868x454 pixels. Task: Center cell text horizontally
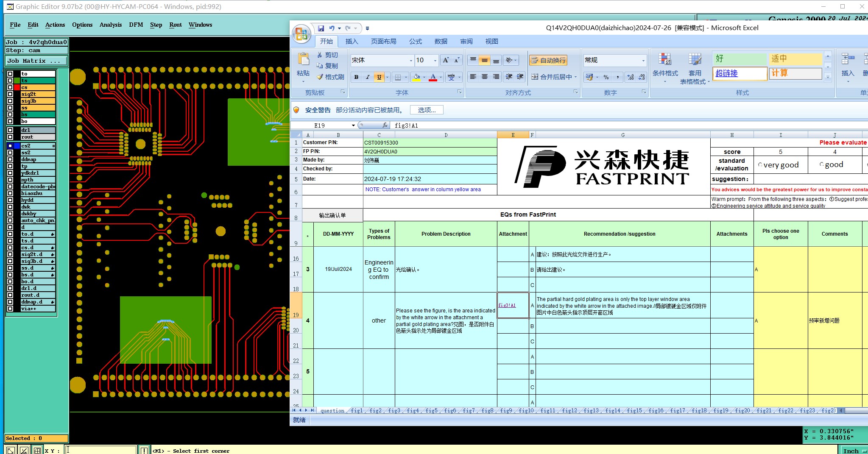484,77
